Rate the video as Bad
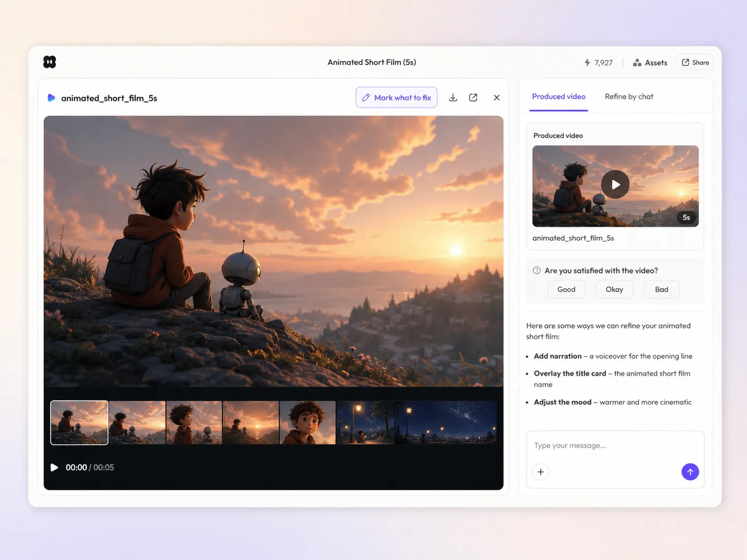Screen dimensions: 747x560 click(x=661, y=289)
